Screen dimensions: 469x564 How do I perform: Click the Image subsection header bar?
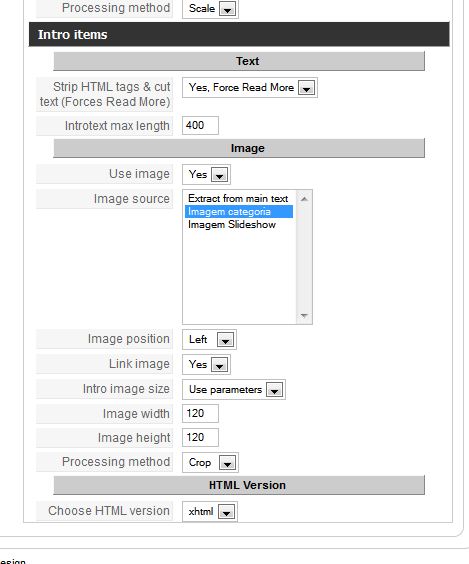[x=239, y=148]
